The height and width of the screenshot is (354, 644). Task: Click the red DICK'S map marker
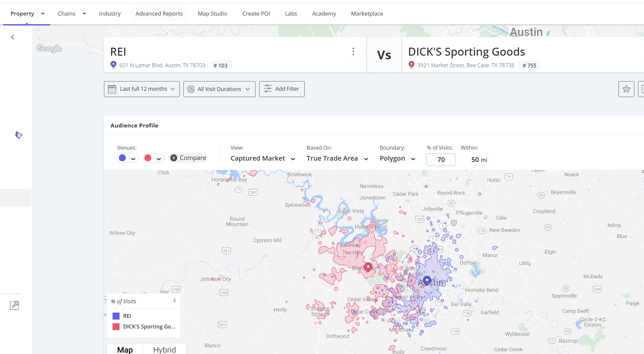pos(368,267)
